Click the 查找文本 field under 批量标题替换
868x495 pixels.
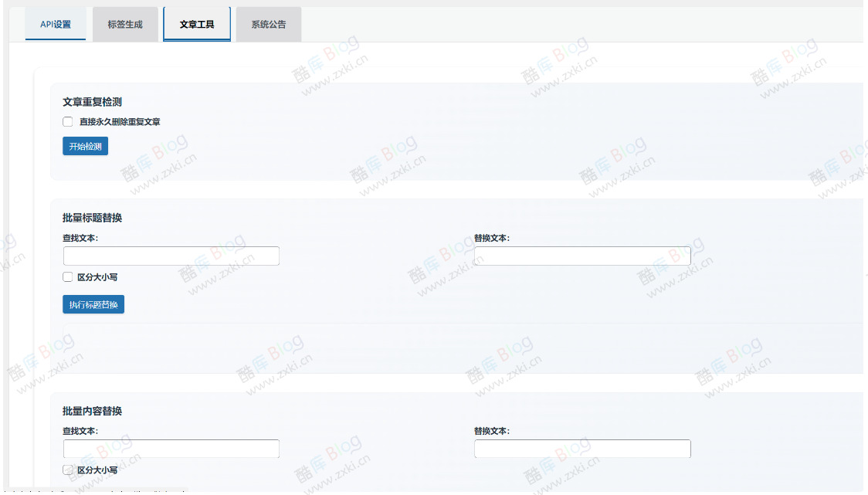170,256
